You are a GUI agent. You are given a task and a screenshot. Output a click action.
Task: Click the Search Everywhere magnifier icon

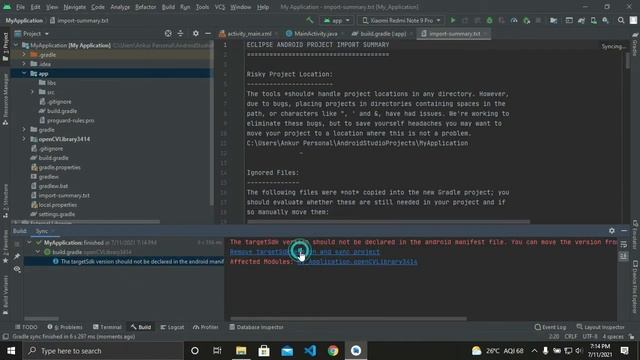coord(621,20)
